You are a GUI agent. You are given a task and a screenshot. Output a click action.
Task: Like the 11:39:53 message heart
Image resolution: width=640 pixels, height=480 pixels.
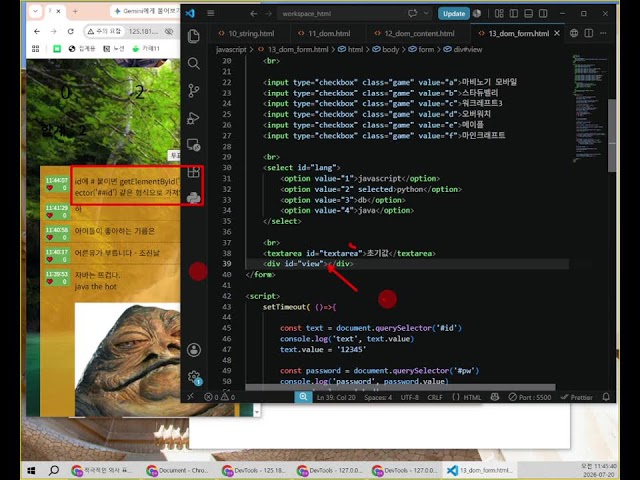[50, 281]
